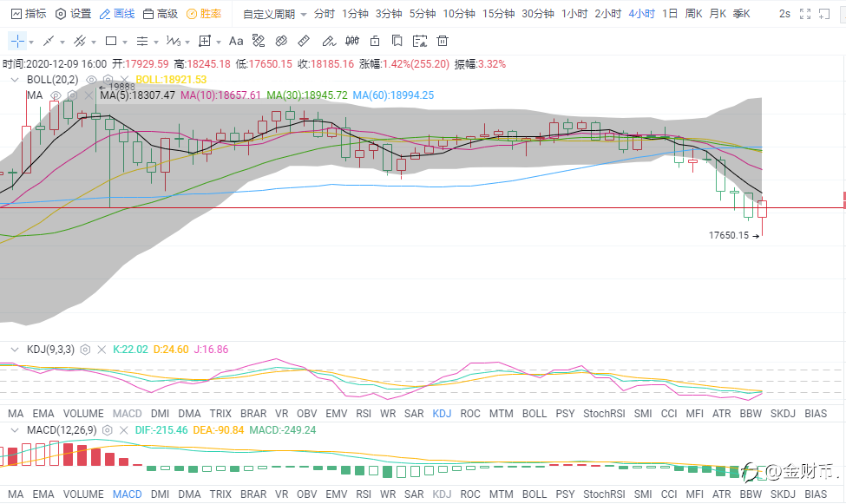Switch to the 4小时 timeframe
The width and height of the screenshot is (846, 504).
pos(641,14)
